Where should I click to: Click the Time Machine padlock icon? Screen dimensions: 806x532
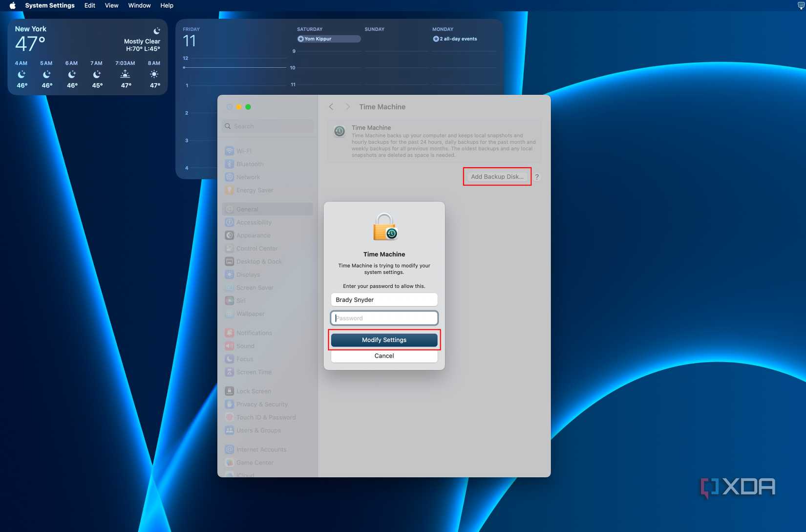click(x=385, y=227)
